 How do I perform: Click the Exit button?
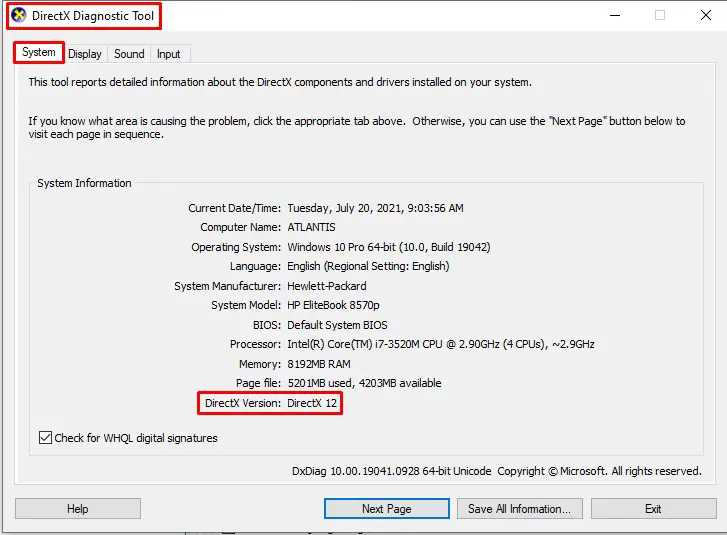point(653,509)
